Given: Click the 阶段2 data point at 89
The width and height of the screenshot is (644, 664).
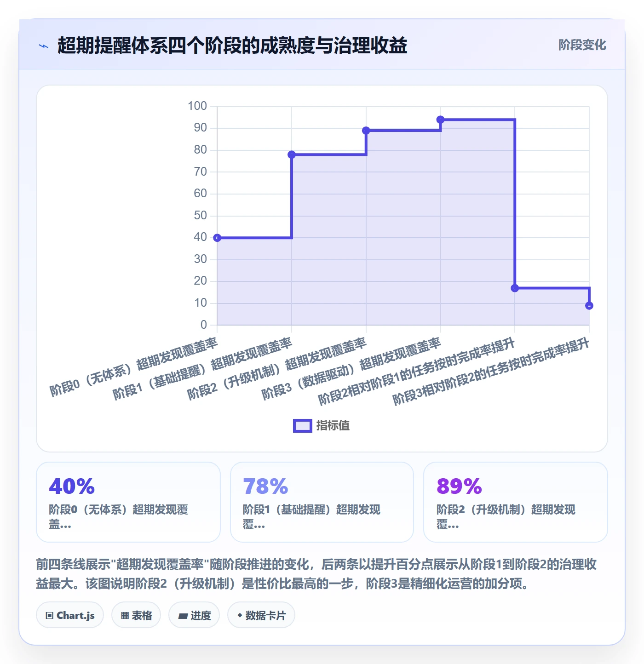Looking at the screenshot, I should [x=366, y=131].
